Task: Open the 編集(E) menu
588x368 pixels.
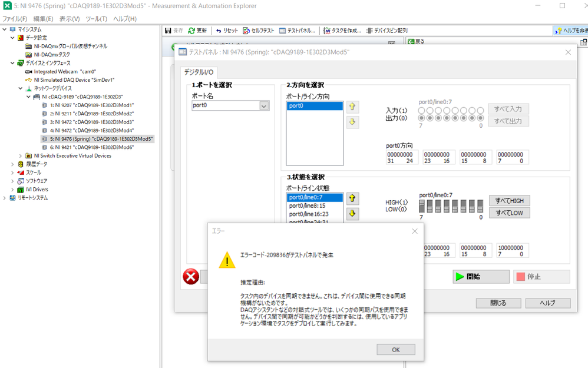Action: 43,19
